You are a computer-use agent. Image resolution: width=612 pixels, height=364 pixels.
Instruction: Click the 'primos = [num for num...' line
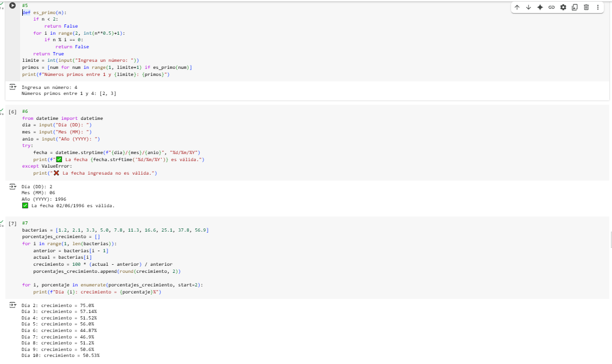pyautogui.click(x=107, y=67)
